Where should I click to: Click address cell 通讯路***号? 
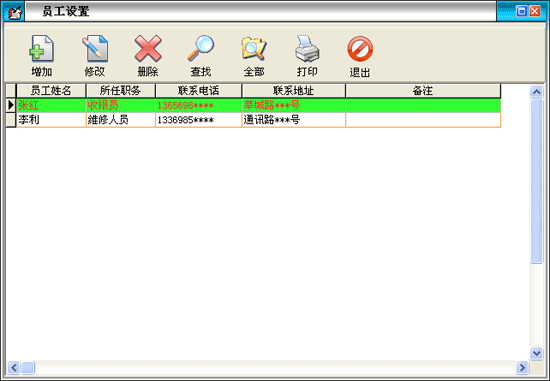point(294,120)
